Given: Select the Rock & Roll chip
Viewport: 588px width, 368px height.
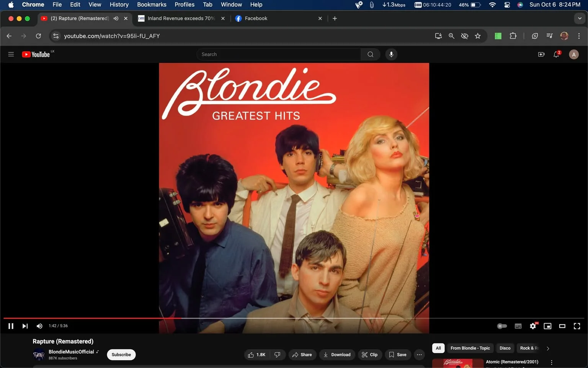Looking at the screenshot, I should 529,348.
